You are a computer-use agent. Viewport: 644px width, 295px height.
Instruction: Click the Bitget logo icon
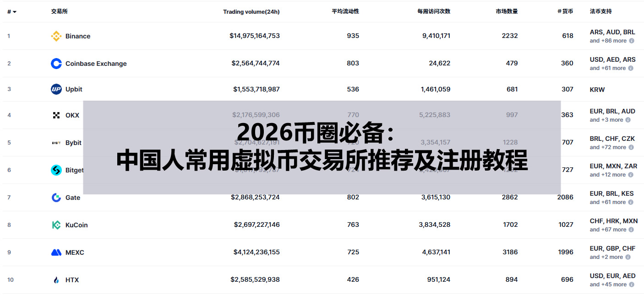coord(56,170)
